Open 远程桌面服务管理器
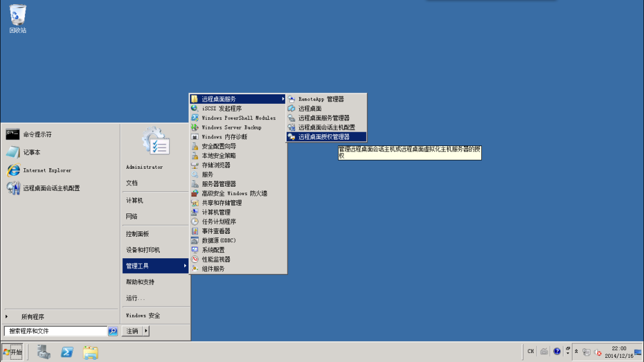The height and width of the screenshot is (362, 644). point(326,118)
